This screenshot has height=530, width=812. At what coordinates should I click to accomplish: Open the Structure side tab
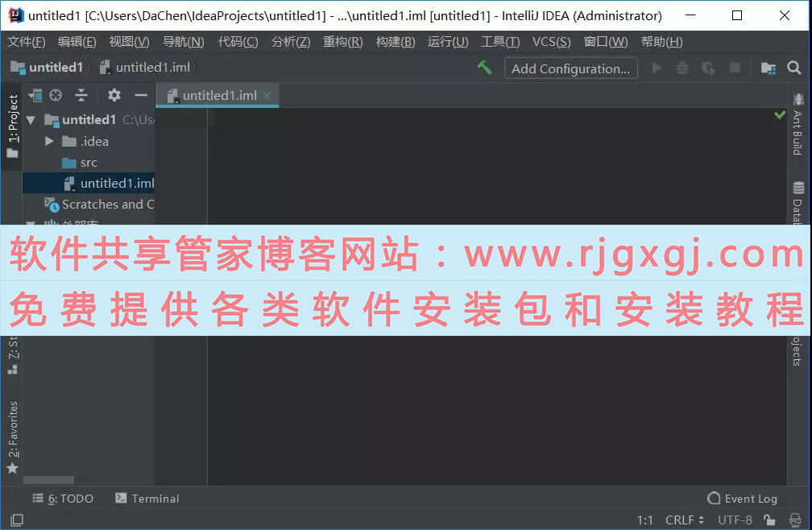[12, 355]
